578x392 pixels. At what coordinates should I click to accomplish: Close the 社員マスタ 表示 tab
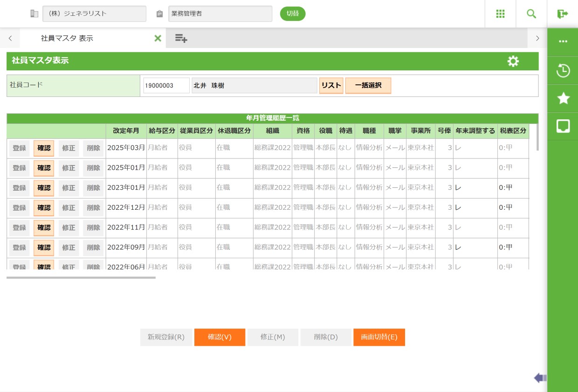click(158, 38)
